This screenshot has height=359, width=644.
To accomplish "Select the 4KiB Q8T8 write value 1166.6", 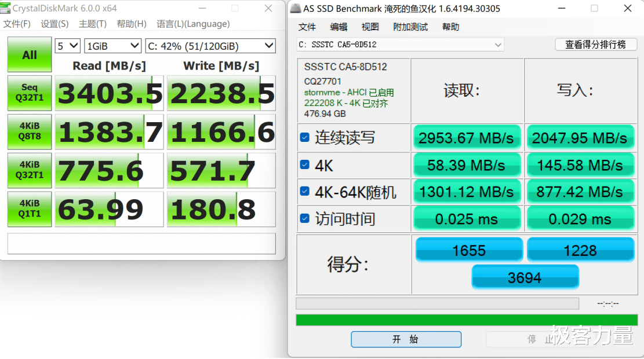I will coord(221,131).
